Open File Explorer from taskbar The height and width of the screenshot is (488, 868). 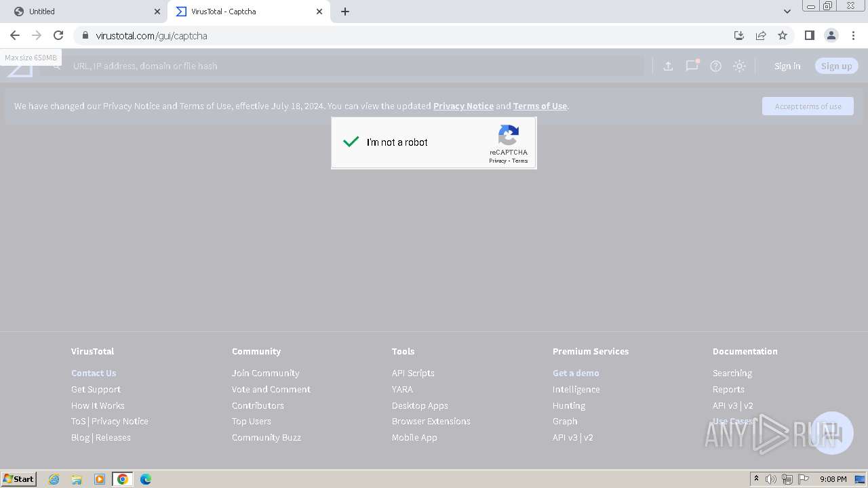[77, 479]
